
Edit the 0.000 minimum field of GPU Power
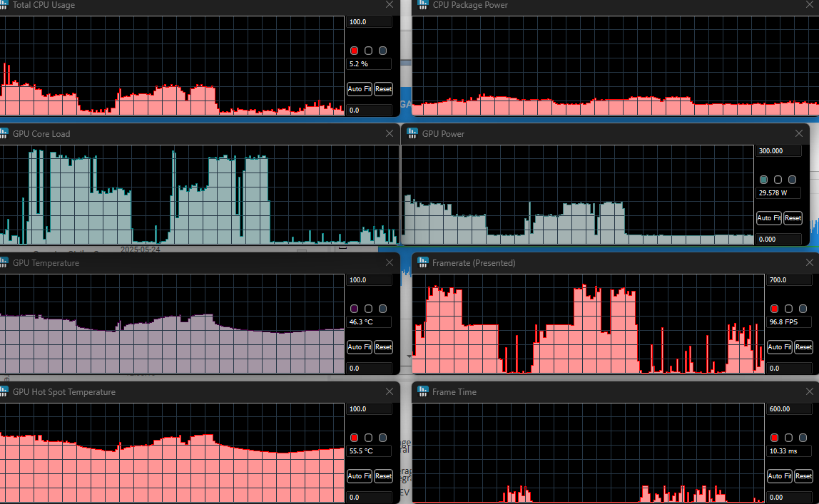point(779,239)
